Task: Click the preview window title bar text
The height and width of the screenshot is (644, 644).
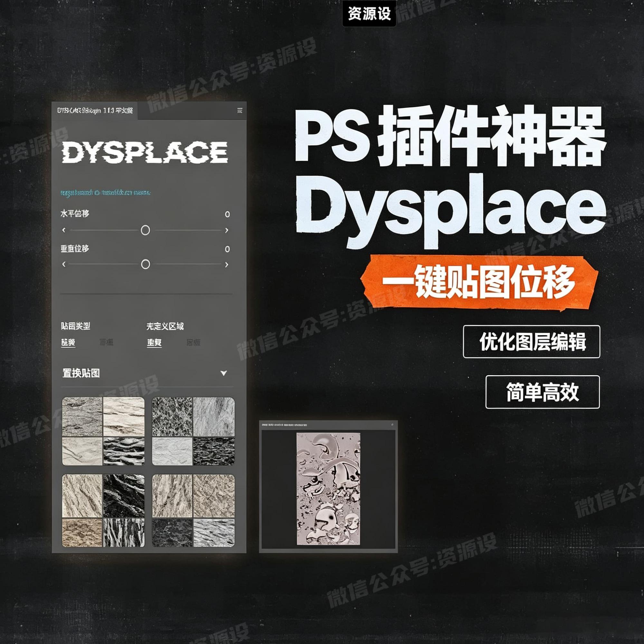Action: tap(285, 425)
